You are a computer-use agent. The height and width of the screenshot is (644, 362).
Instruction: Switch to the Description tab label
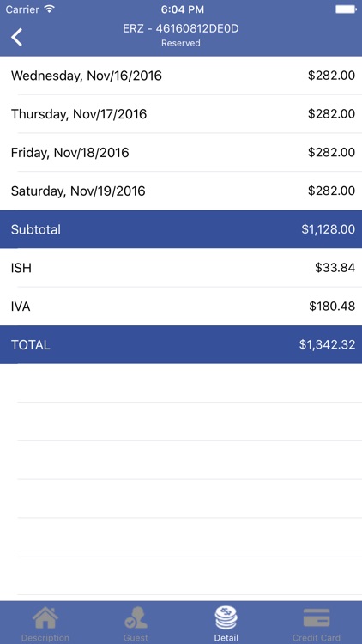[45, 638]
